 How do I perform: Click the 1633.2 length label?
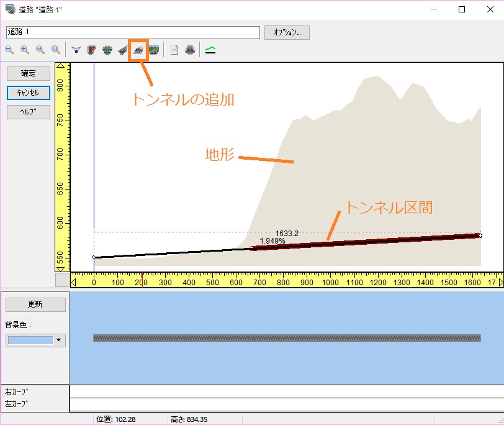(x=287, y=233)
